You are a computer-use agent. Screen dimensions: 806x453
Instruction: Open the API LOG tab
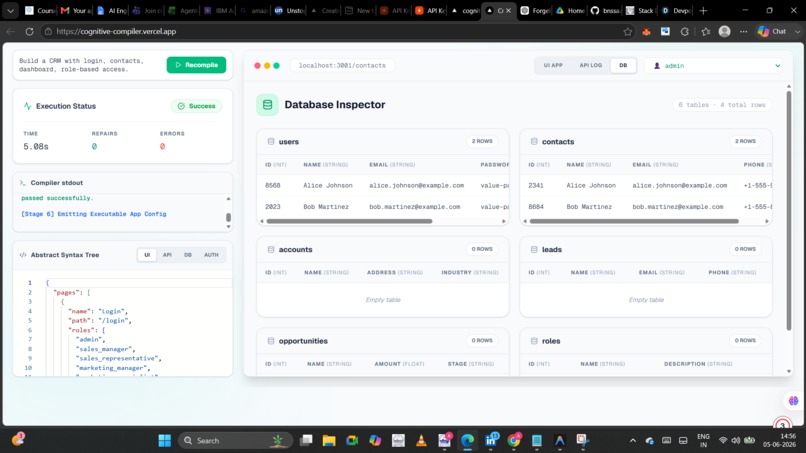[590, 65]
